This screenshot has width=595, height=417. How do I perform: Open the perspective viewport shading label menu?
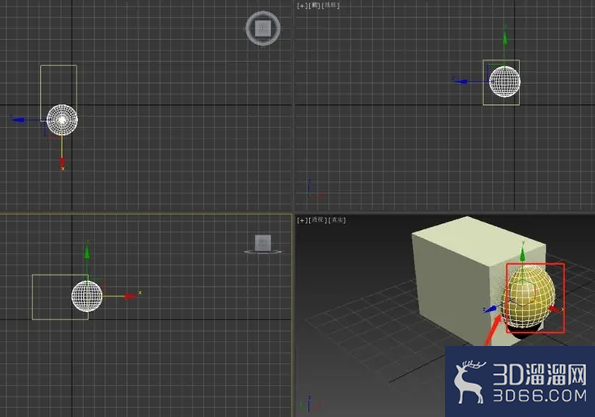point(337,220)
